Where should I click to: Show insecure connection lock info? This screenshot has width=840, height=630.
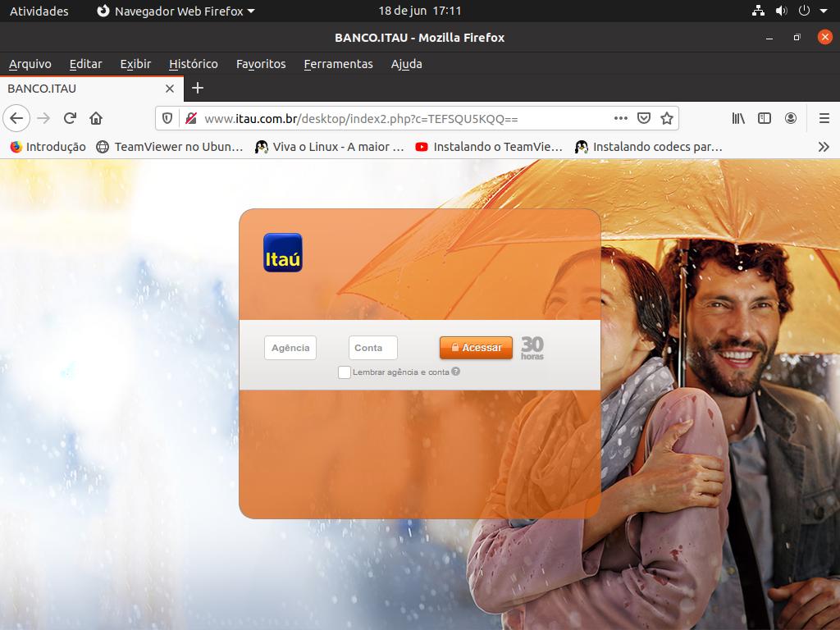click(x=190, y=118)
